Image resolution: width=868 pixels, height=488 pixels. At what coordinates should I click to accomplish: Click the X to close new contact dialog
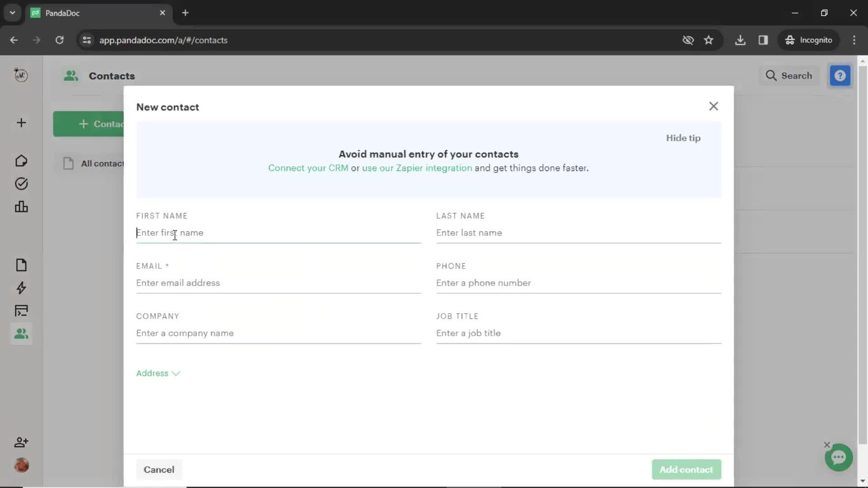[x=713, y=106]
